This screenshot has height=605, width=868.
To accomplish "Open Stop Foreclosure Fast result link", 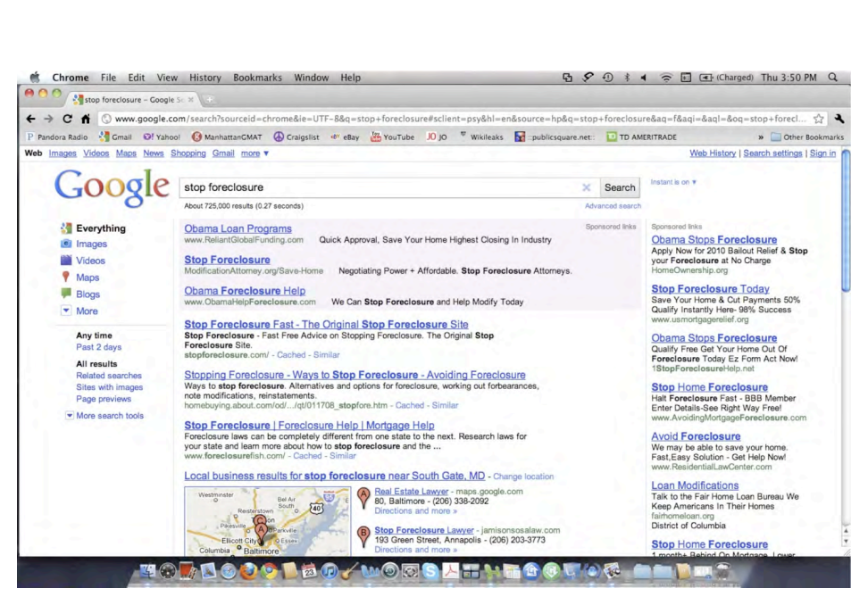I will pos(326,325).
